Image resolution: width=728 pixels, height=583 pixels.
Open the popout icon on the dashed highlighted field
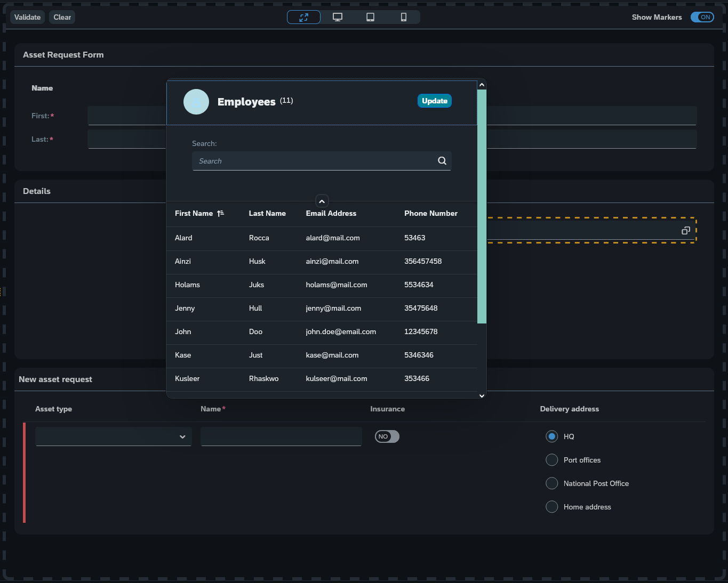coord(685,230)
